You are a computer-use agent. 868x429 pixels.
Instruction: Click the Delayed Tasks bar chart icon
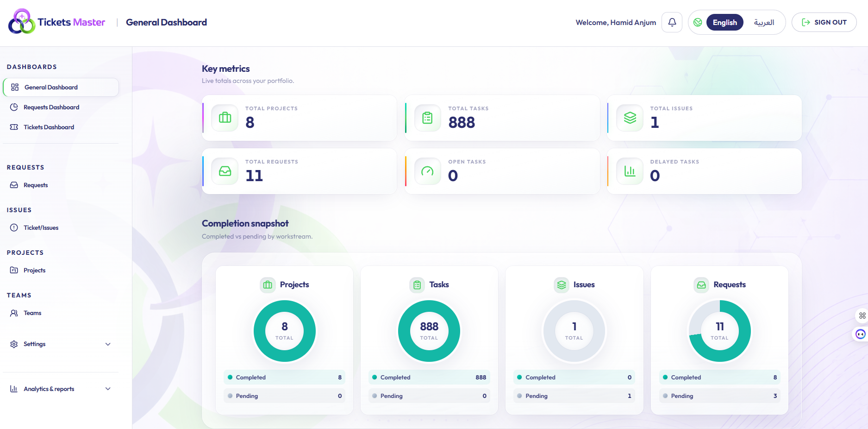coord(630,171)
